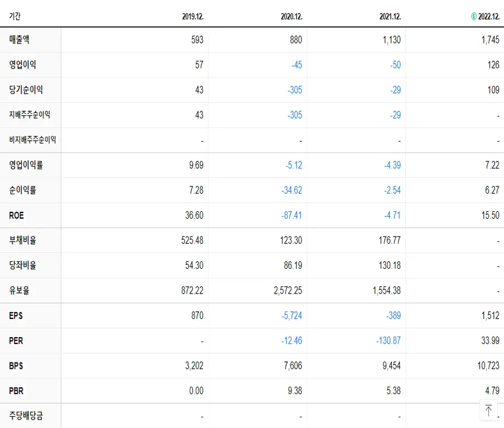This screenshot has height=428, width=504.
Task: Click the 86.19 quick ratio value
Action: pyautogui.click(x=293, y=265)
